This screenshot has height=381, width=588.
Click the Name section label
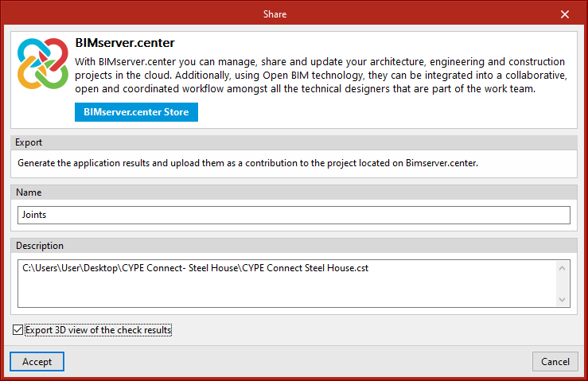coord(29,192)
